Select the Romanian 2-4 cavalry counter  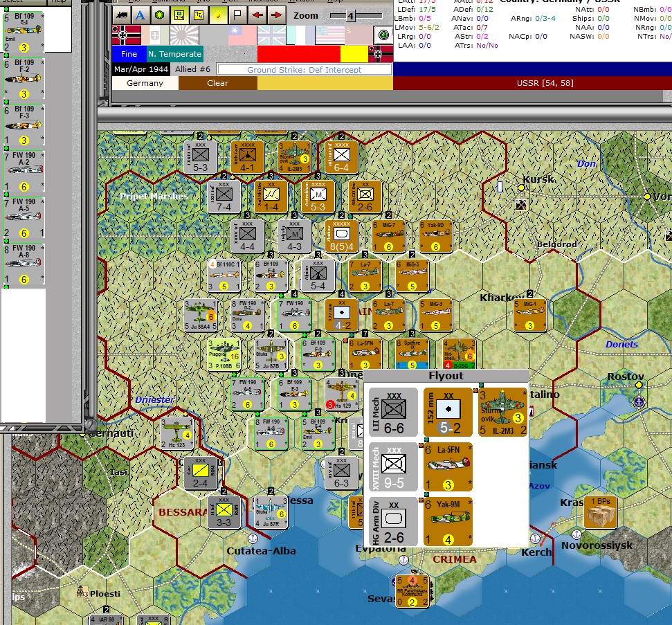200,473
